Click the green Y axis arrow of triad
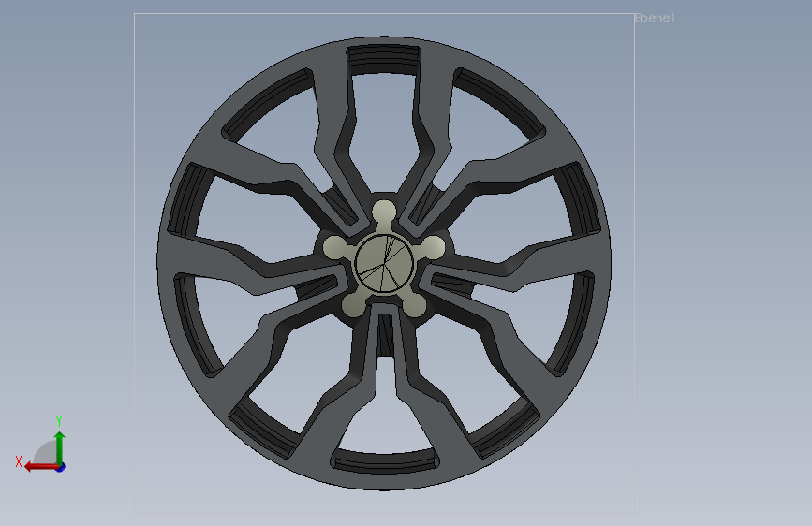812x526 pixels. pyautogui.click(x=60, y=447)
